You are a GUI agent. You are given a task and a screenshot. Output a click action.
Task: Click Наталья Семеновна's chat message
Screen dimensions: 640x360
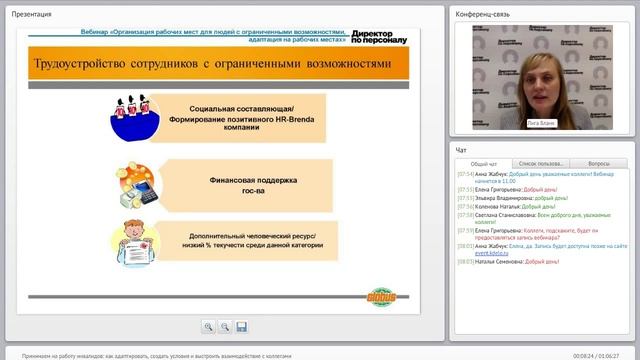(508, 262)
